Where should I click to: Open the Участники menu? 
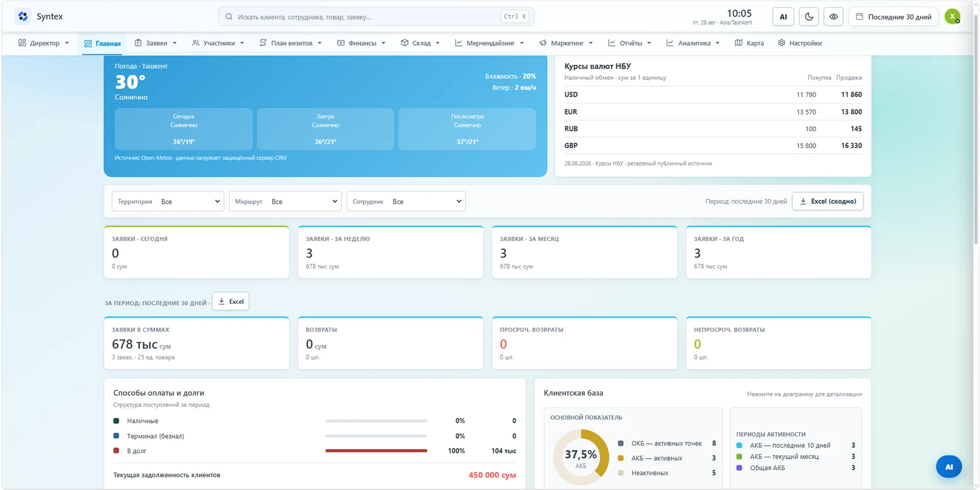click(218, 43)
